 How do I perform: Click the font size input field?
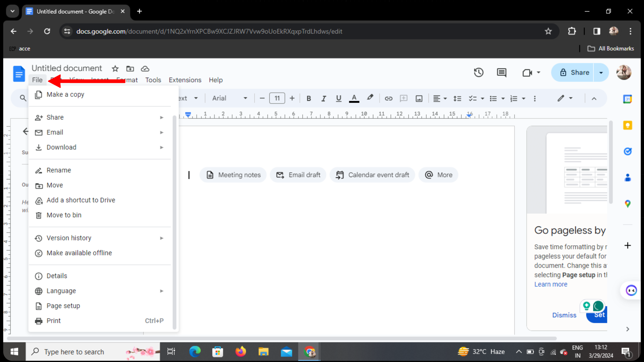[277, 98]
